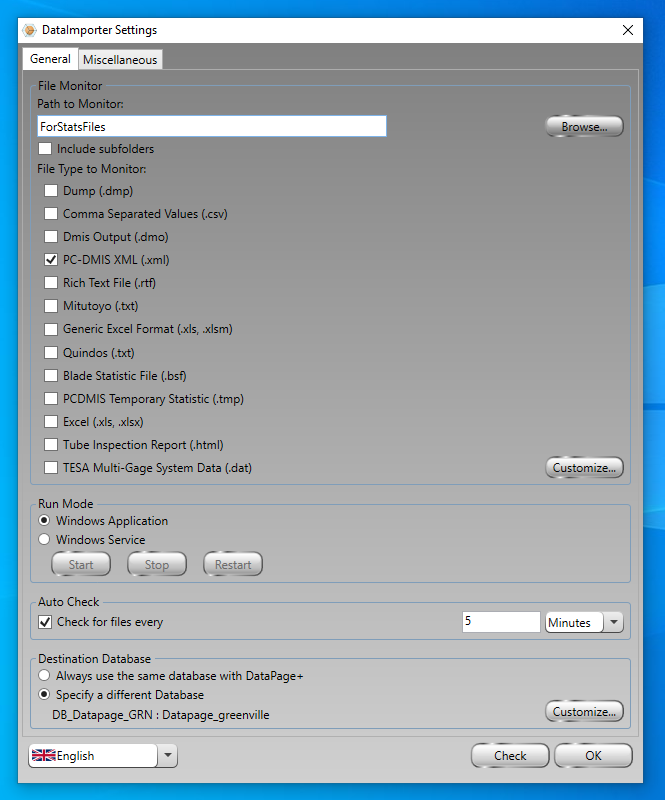The image size is (665, 800).
Task: Confirm settings with the OK button
Action: pos(593,756)
